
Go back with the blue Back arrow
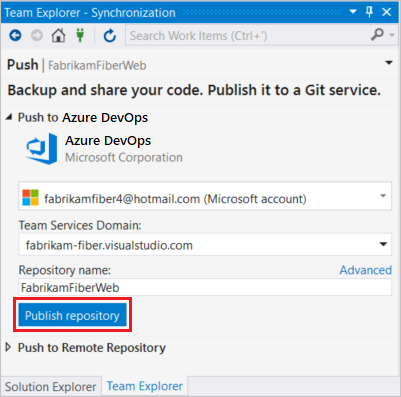(15, 35)
